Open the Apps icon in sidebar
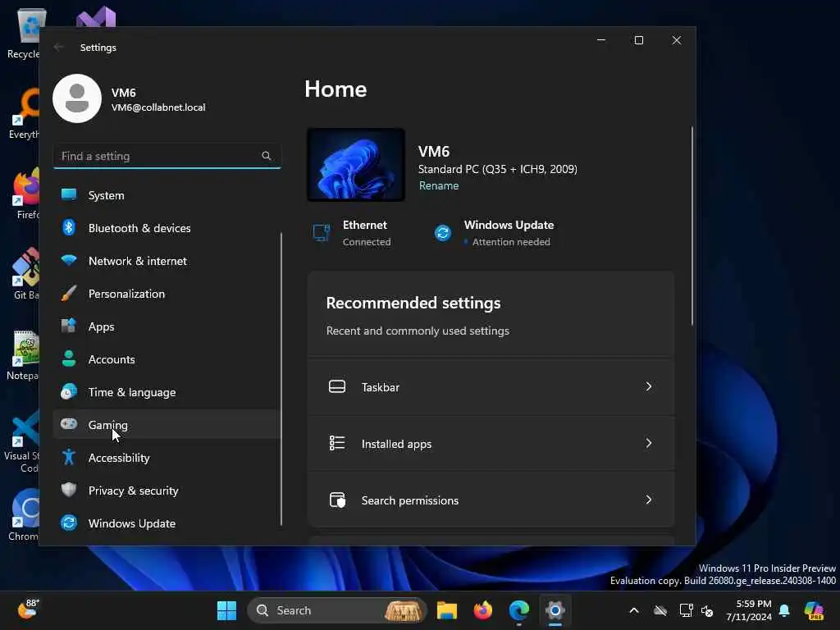Viewport: 840px width, 630px height. pos(69,326)
